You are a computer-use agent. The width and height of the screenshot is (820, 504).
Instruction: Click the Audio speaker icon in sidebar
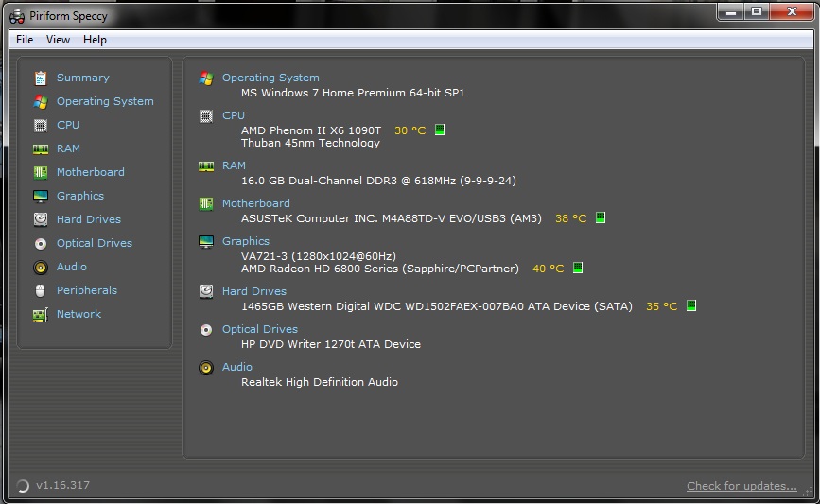tap(41, 267)
